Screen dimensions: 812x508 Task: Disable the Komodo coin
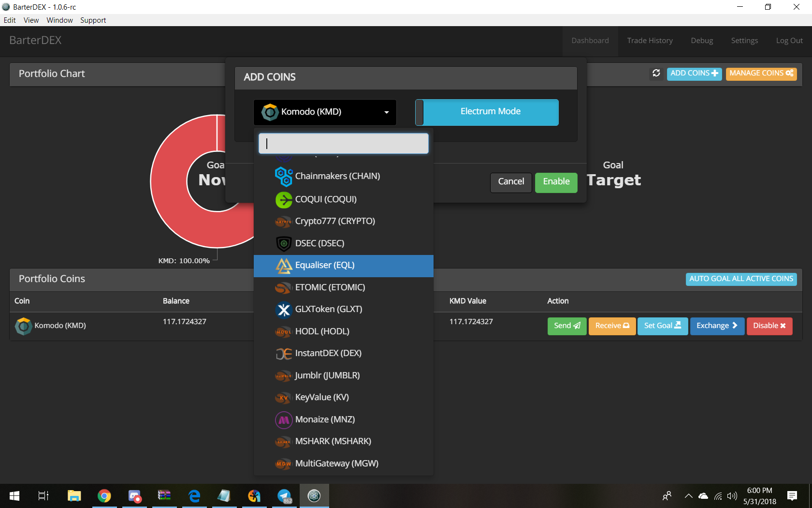(769, 326)
